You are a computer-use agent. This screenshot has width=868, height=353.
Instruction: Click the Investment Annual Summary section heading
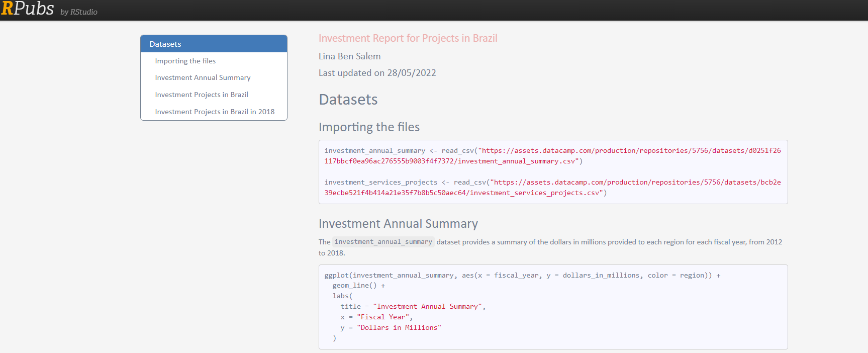(398, 224)
